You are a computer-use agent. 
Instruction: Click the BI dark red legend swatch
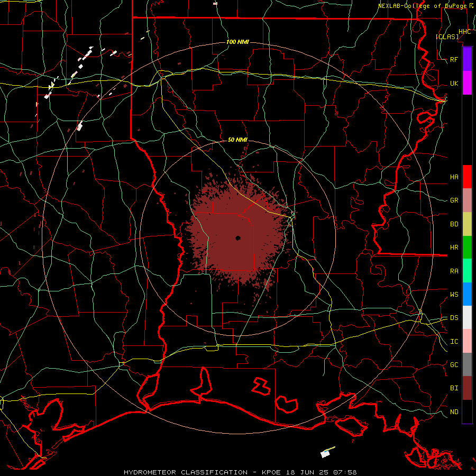[467, 388]
